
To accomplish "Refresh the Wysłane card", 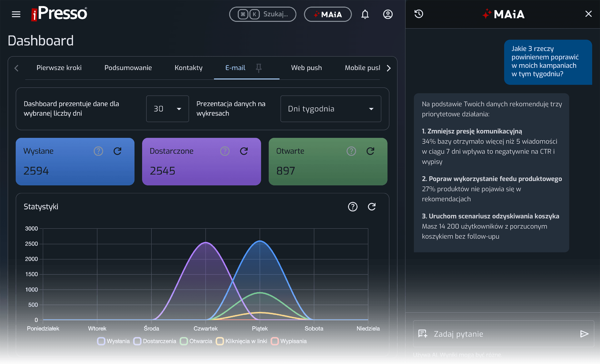I will [117, 151].
